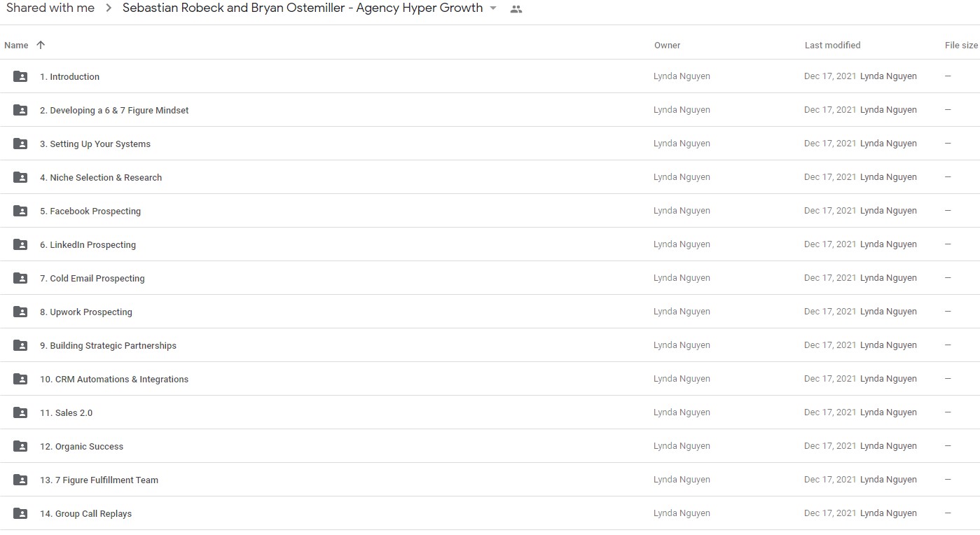Click folder icon beside LinkedIn Prospecting
The image size is (980, 535).
[x=20, y=244]
